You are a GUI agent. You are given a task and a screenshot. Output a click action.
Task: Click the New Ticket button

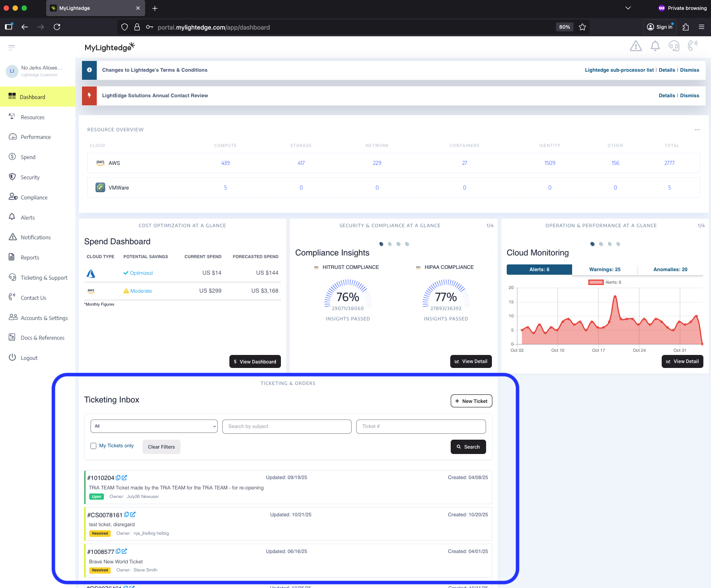(x=471, y=401)
